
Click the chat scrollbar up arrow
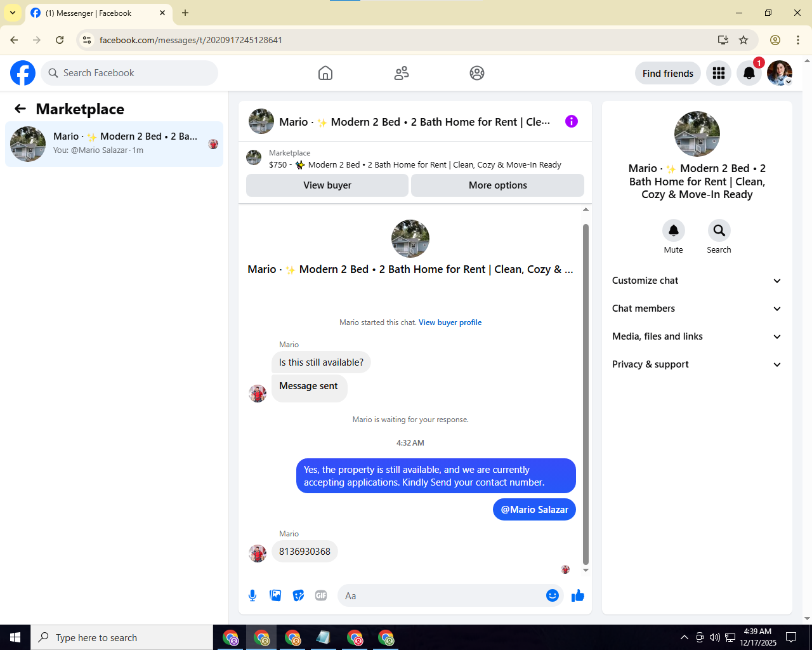click(x=586, y=209)
